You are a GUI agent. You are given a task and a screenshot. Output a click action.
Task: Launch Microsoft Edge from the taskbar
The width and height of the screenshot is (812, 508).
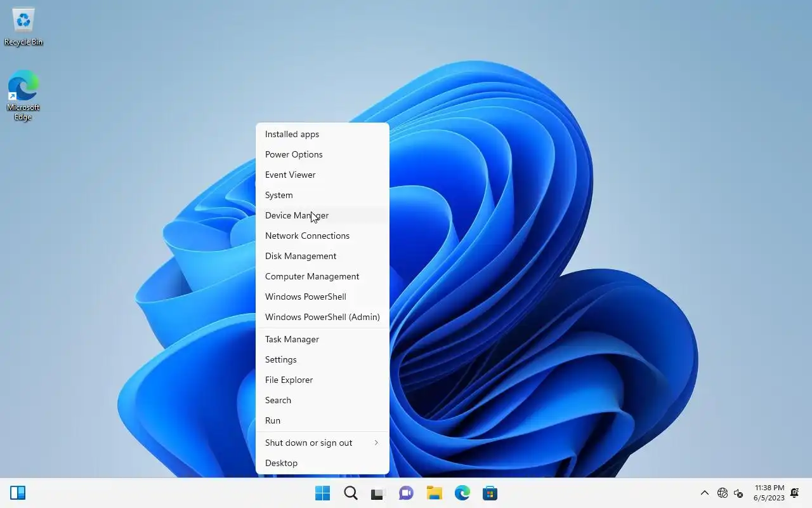pos(462,493)
